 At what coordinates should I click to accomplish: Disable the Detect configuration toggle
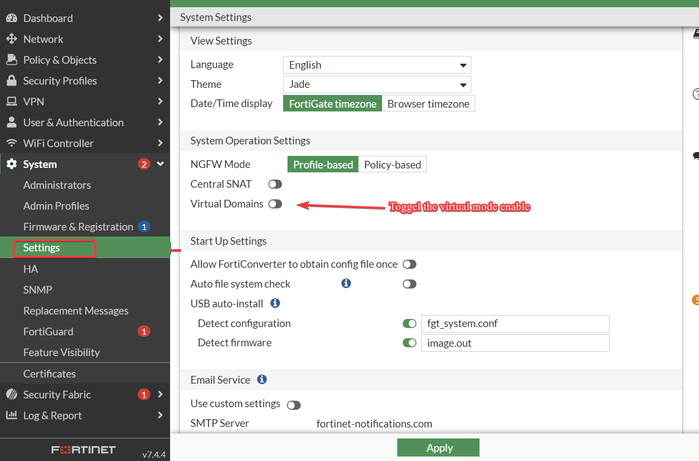pyautogui.click(x=409, y=323)
